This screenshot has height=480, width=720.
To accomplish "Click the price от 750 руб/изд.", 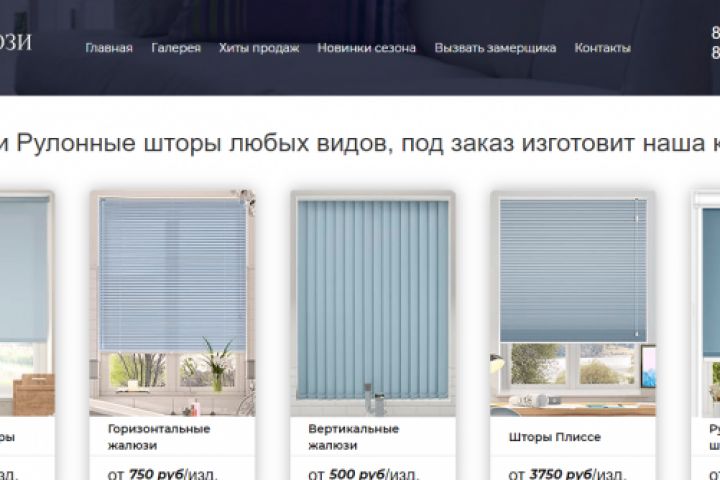I will click(x=163, y=474).
